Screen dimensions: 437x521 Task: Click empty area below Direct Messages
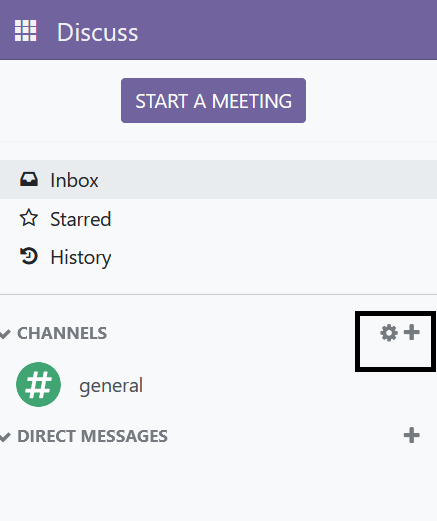coord(218,483)
